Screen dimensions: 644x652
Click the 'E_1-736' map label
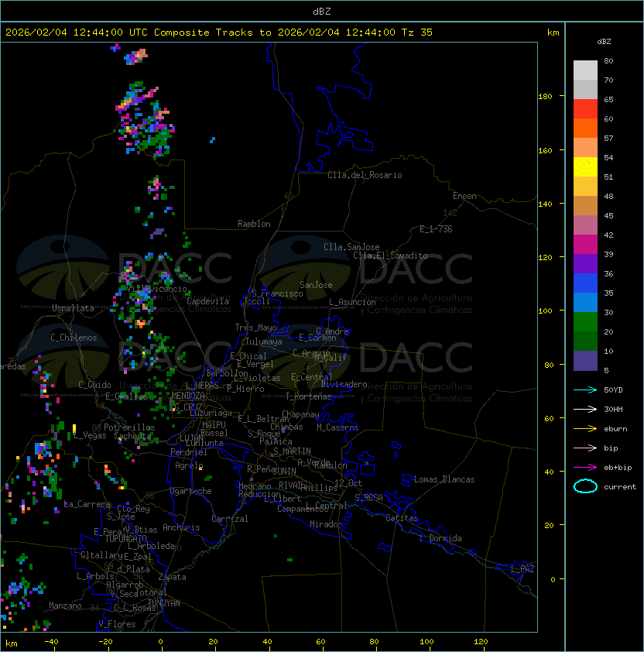pyautogui.click(x=436, y=229)
